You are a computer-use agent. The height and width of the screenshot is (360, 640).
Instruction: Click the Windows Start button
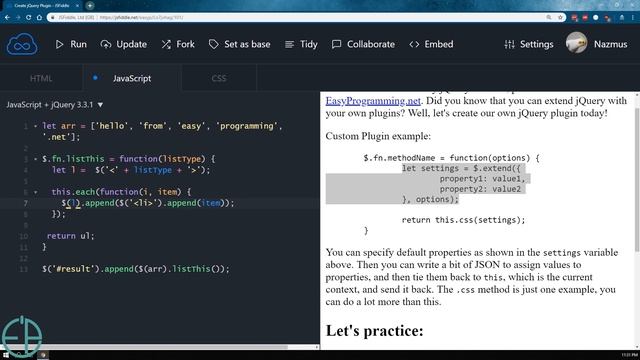(6, 355)
